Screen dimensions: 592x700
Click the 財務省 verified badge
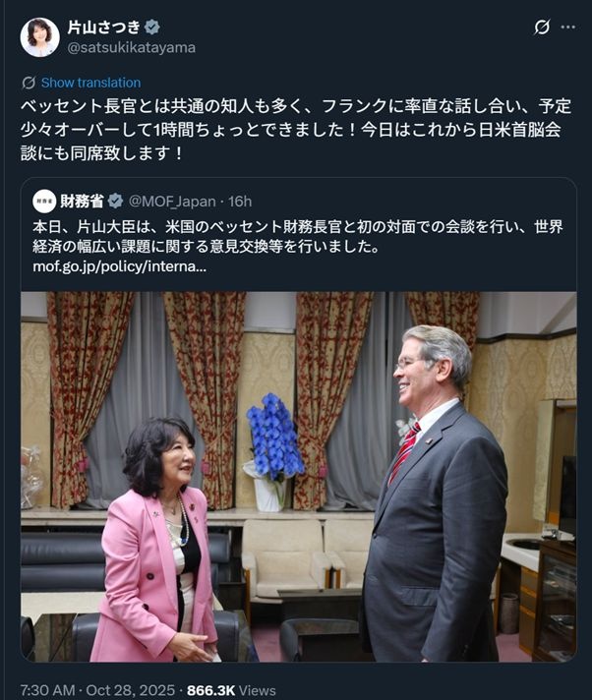(x=116, y=202)
